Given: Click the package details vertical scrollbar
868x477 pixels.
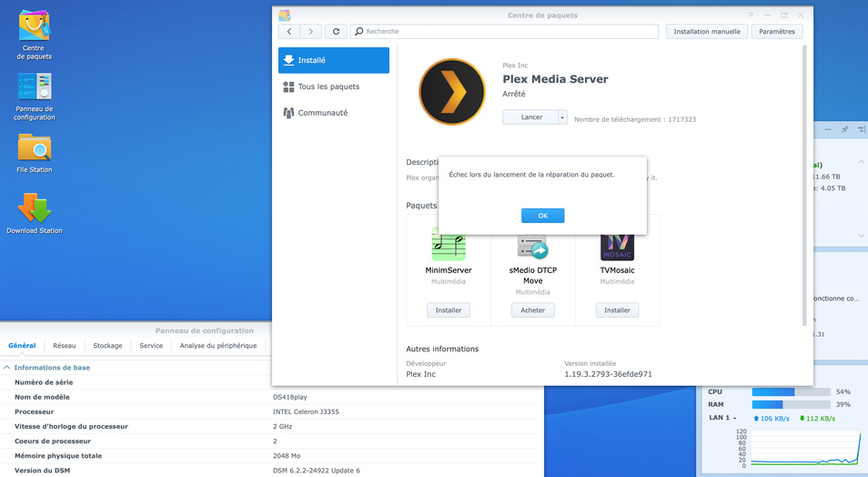Looking at the screenshot, I should pyautogui.click(x=804, y=186).
